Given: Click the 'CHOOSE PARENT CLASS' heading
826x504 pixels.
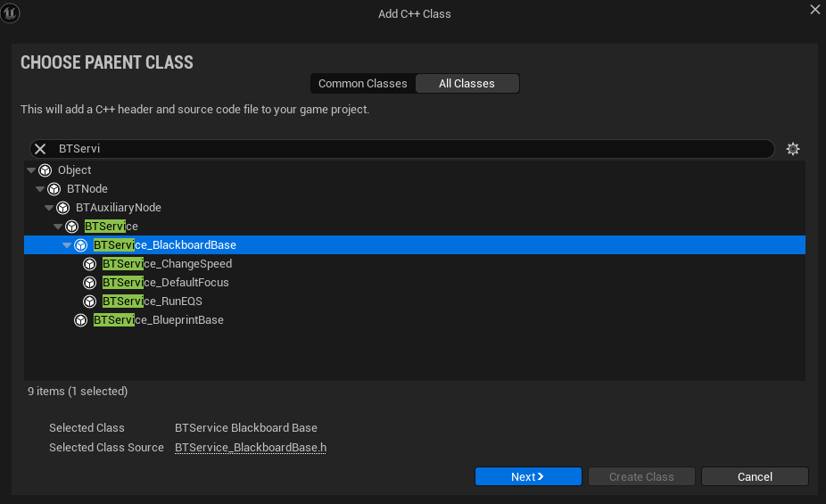Looking at the screenshot, I should point(107,62).
